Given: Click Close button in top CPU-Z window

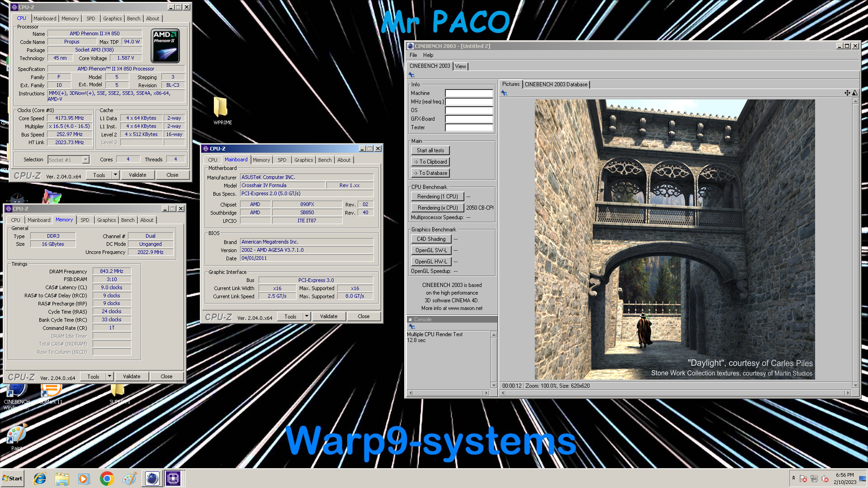Looking at the screenshot, I should [172, 175].
